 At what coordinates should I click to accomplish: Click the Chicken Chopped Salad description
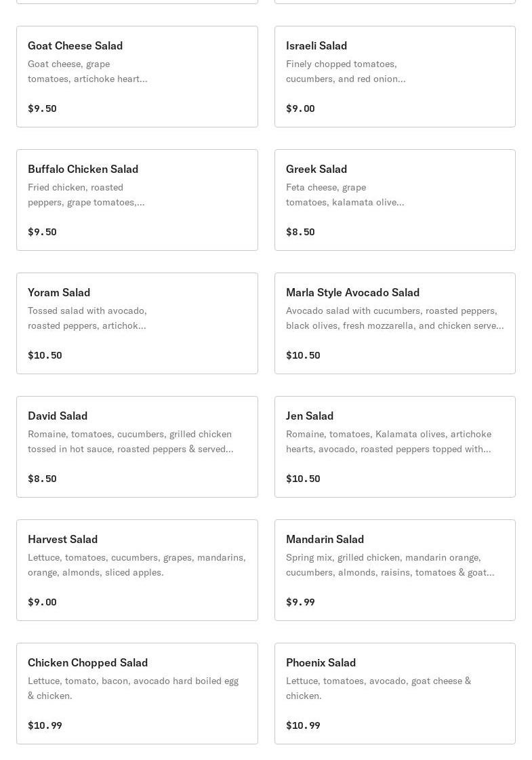click(x=134, y=688)
